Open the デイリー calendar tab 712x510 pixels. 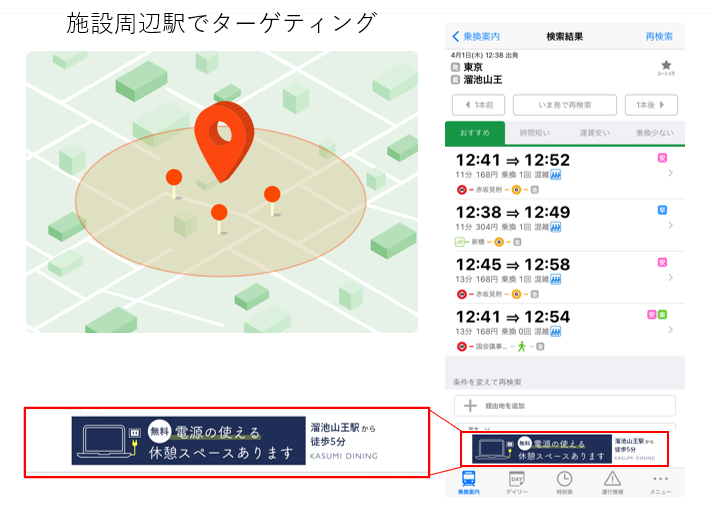(517, 482)
